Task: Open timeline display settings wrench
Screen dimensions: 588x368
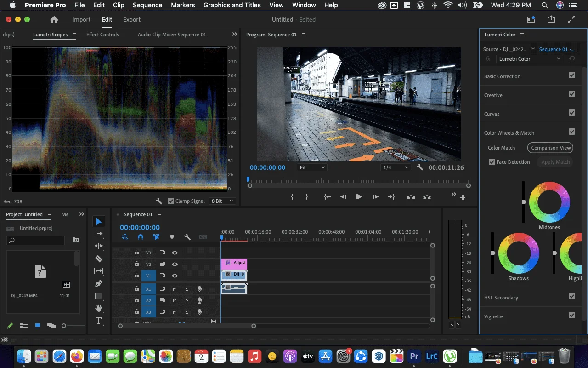Action: (187, 237)
